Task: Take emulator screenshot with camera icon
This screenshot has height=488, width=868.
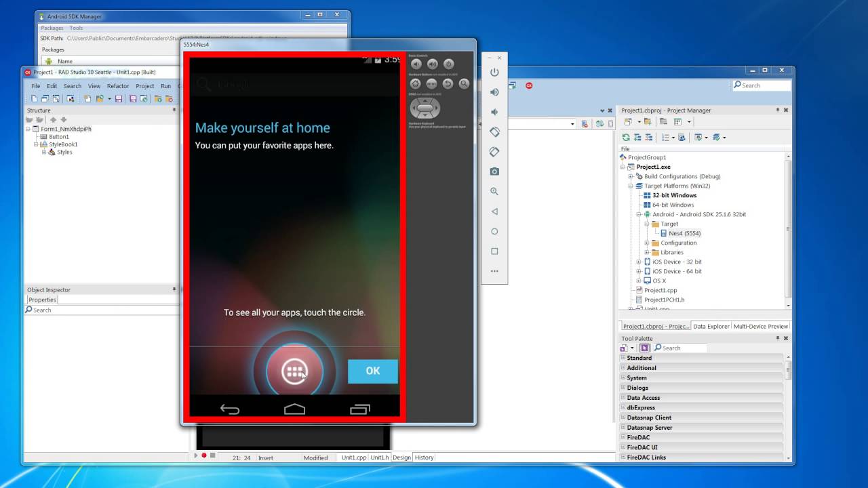Action: [x=494, y=171]
